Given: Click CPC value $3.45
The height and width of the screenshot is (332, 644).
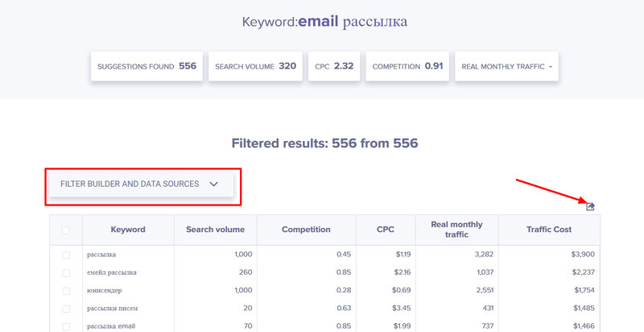Looking at the screenshot, I should (402, 308).
